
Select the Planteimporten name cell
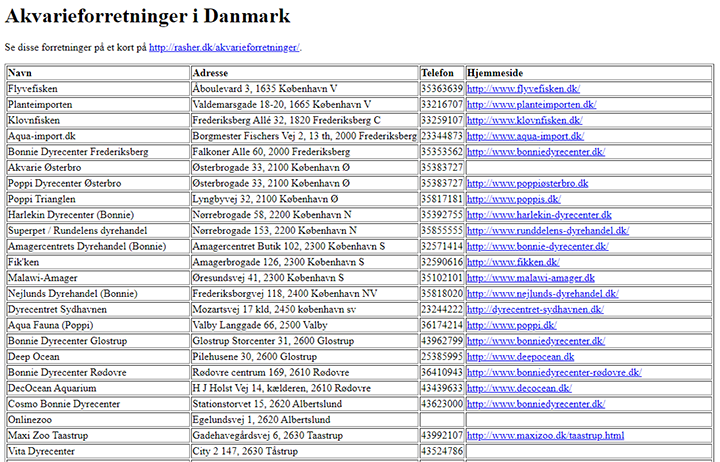[x=98, y=104]
